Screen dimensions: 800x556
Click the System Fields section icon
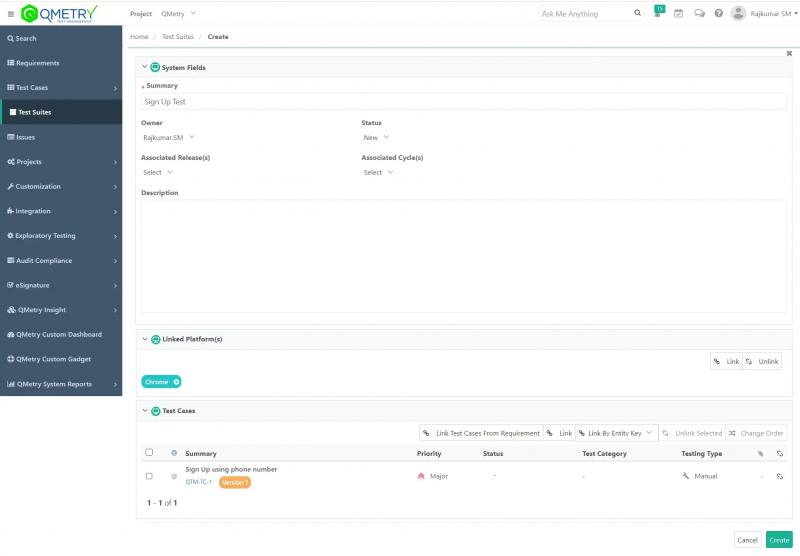coord(155,67)
